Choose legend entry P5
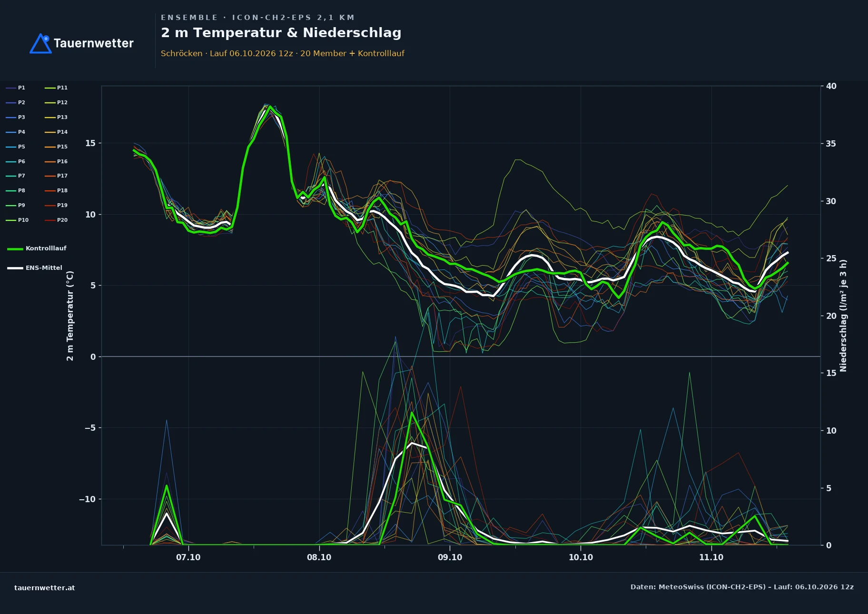Viewport: 868px width, 614px height. pos(16,147)
